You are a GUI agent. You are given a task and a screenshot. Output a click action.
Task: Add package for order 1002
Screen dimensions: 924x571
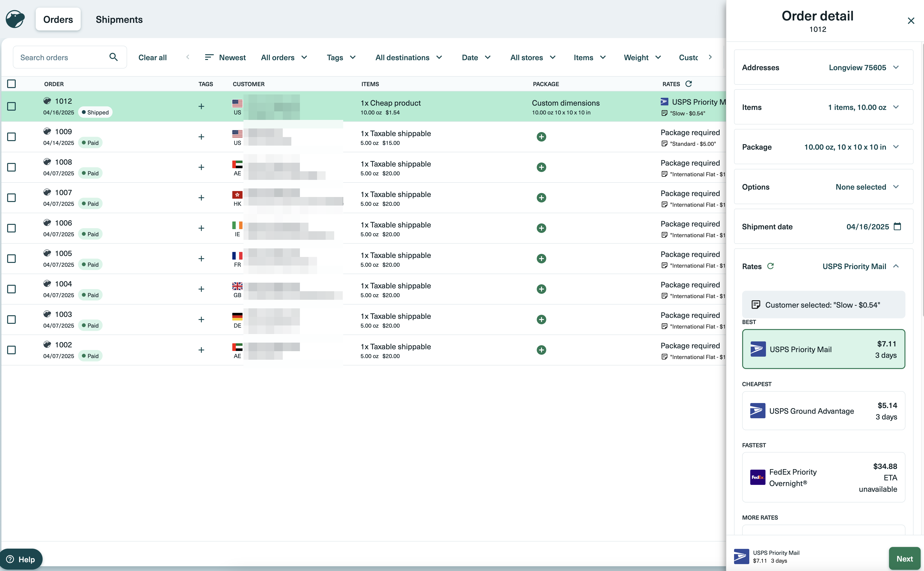(x=541, y=350)
